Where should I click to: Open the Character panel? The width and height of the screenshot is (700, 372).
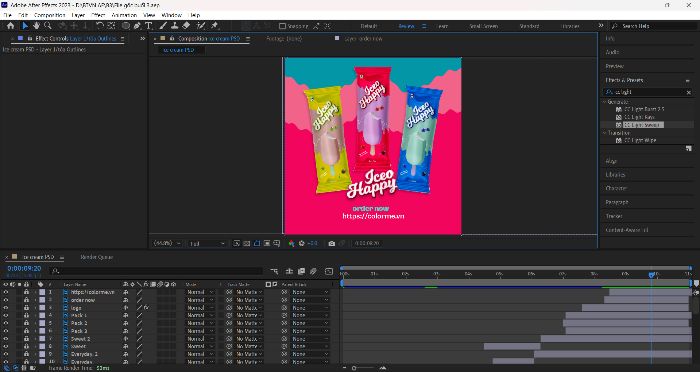click(616, 188)
